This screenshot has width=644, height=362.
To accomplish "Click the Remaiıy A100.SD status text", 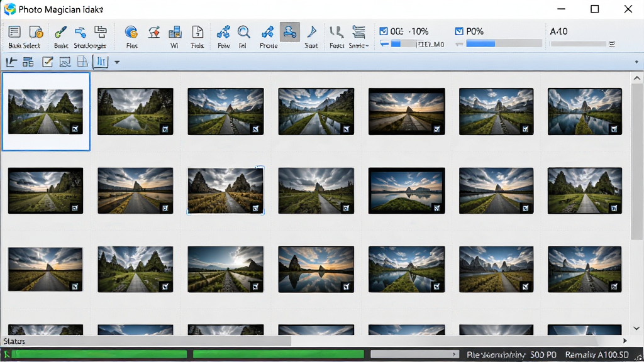I will [x=597, y=354].
